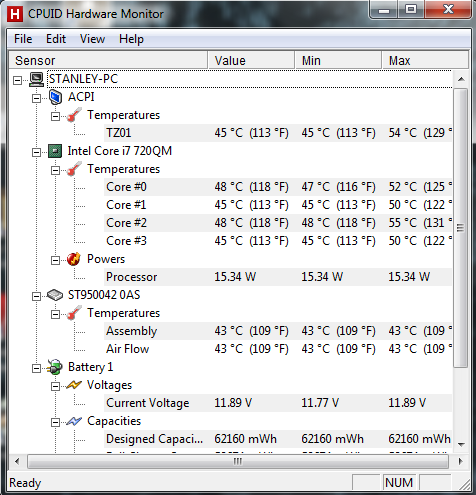Screen dimensions: 476x495
Task: Click the vertical scrollbar up arrow
Action: click(x=461, y=79)
